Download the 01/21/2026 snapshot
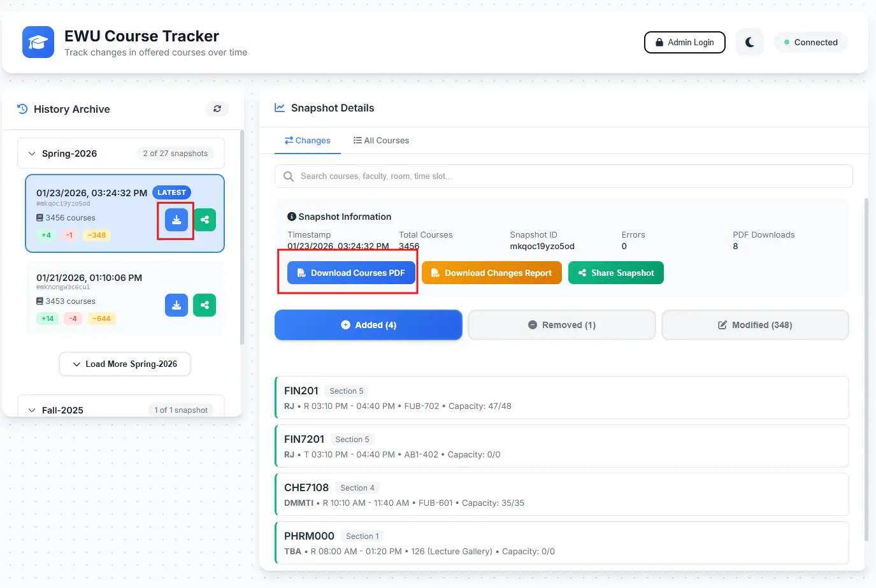This screenshot has height=588, width=876. (176, 305)
